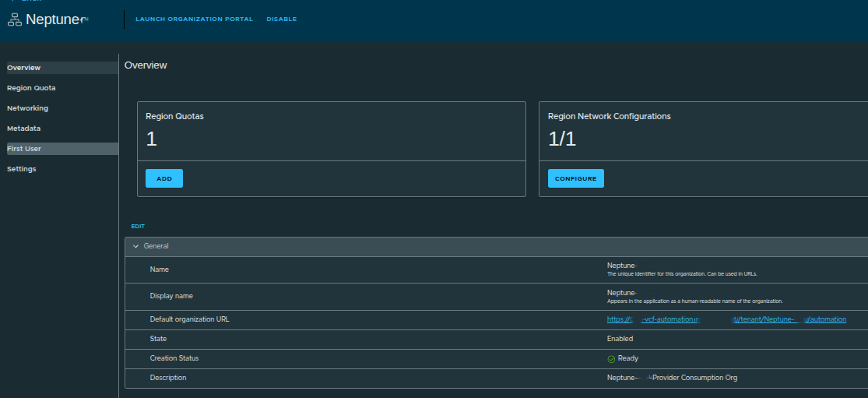Click the green Ready checkmark icon
Screen dimensions: 868x398
[x=611, y=359]
